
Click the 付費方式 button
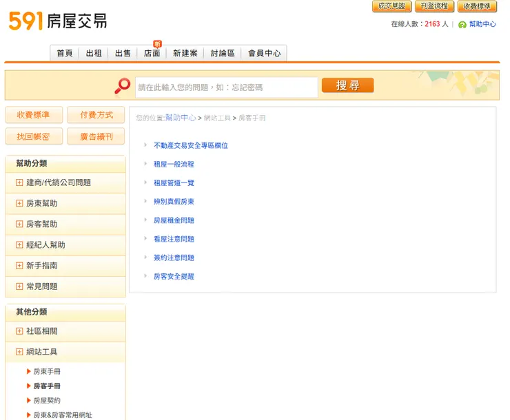pos(96,115)
